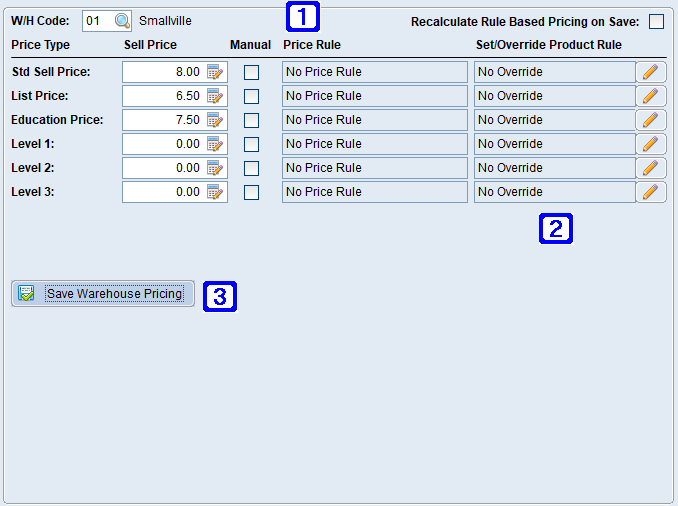Screen dimensions: 678x506
Task: Enable Recalculate Rule Based Pricing on Save
Action: coord(656,21)
